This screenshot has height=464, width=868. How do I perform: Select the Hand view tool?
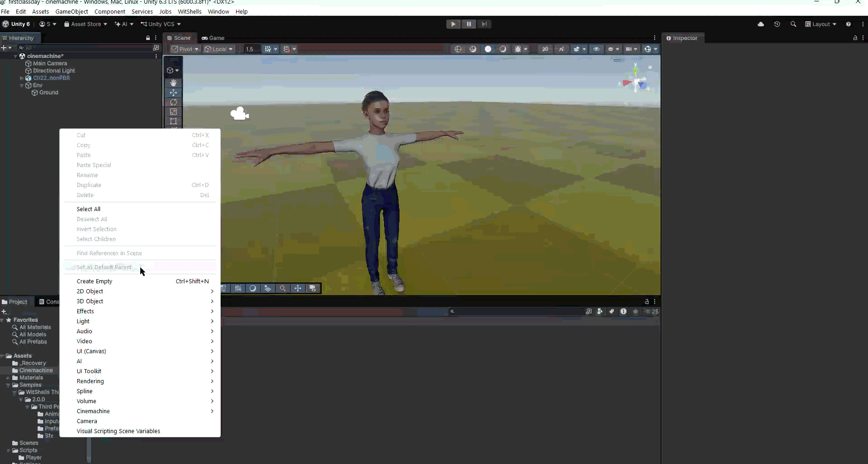(173, 83)
